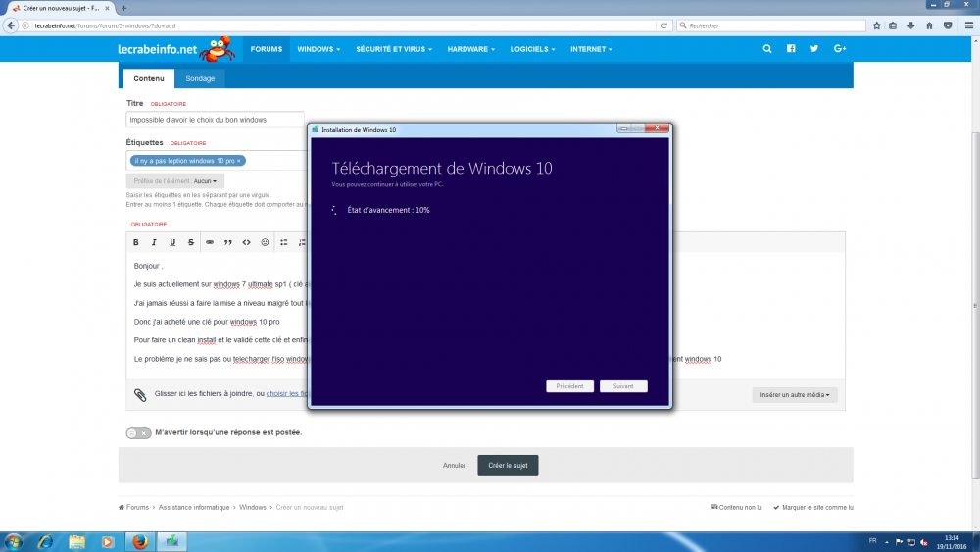The image size is (980, 552).
Task: Open Firefox hamburger menu
Action: pyautogui.click(x=966, y=25)
